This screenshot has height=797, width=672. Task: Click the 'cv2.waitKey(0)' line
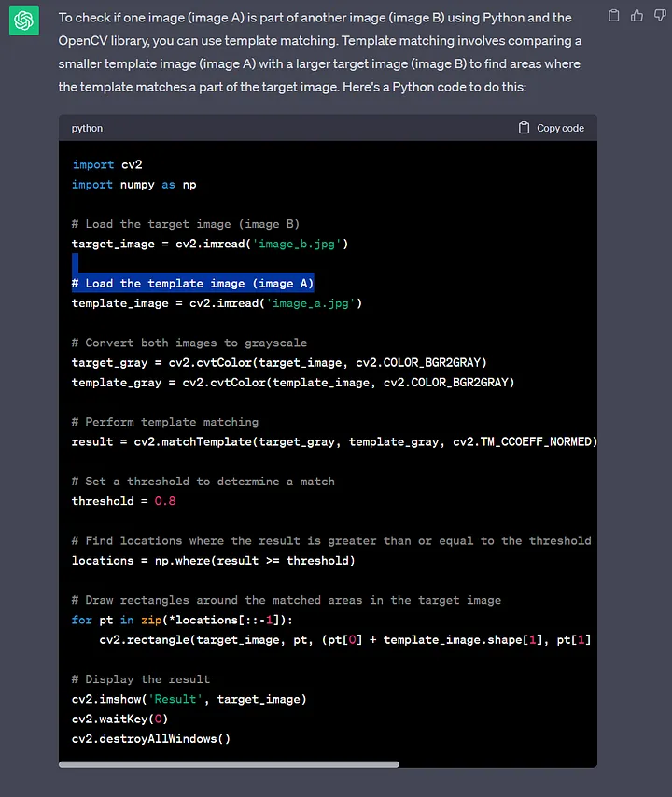pyautogui.click(x=120, y=720)
